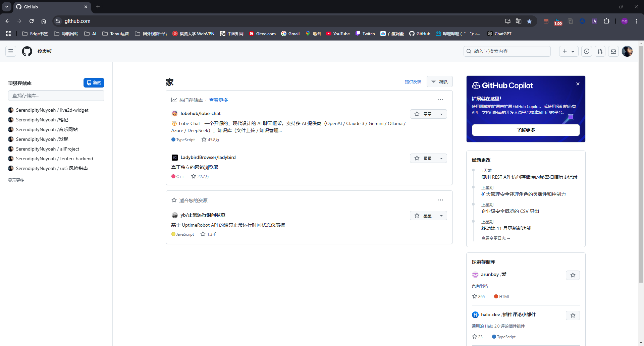
Task: Click the 了解更多 Copilot button
Action: click(x=526, y=130)
